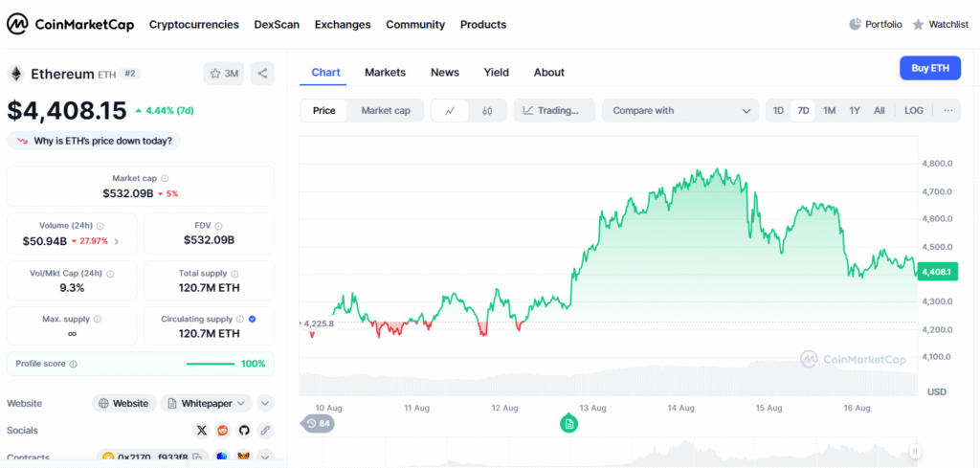Toggle chart to Market cap view
The image size is (980, 468).
point(386,111)
